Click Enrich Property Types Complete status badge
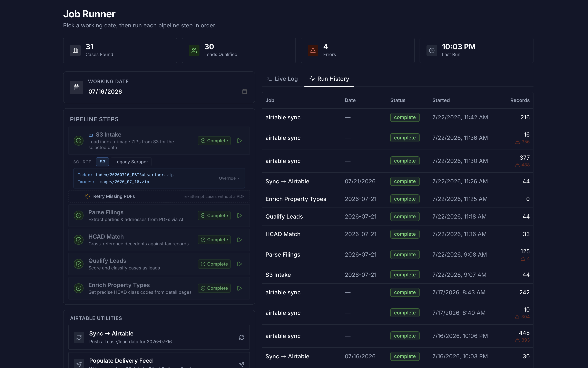The width and height of the screenshot is (588, 368). [x=214, y=288]
